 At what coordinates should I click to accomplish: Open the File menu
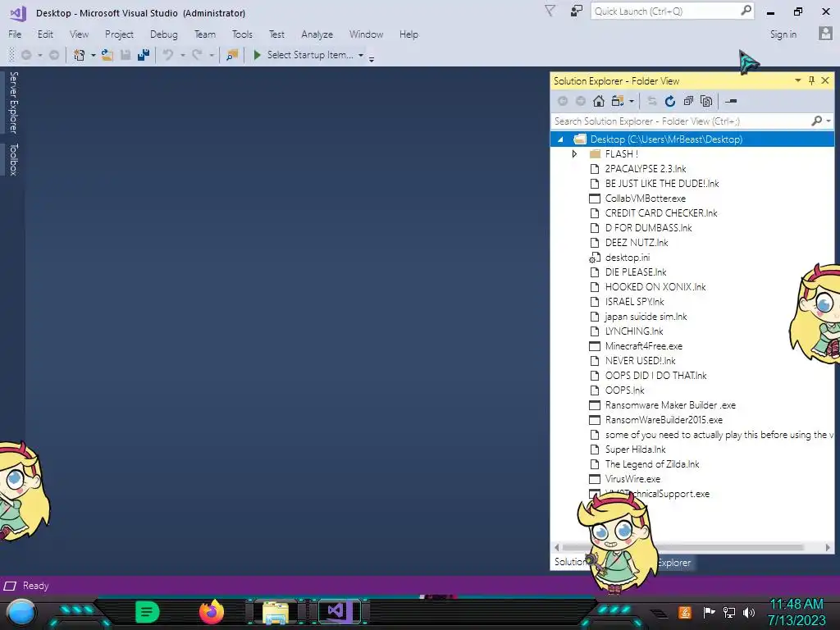[15, 34]
